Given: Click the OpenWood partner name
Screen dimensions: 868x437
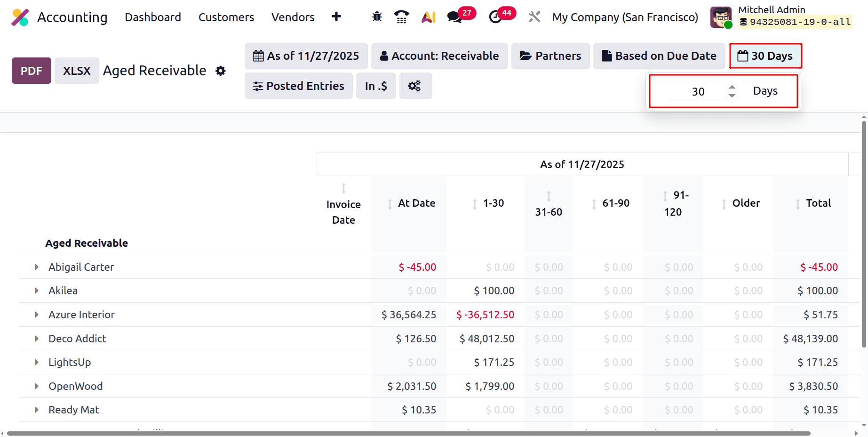Looking at the screenshot, I should click(x=75, y=386).
